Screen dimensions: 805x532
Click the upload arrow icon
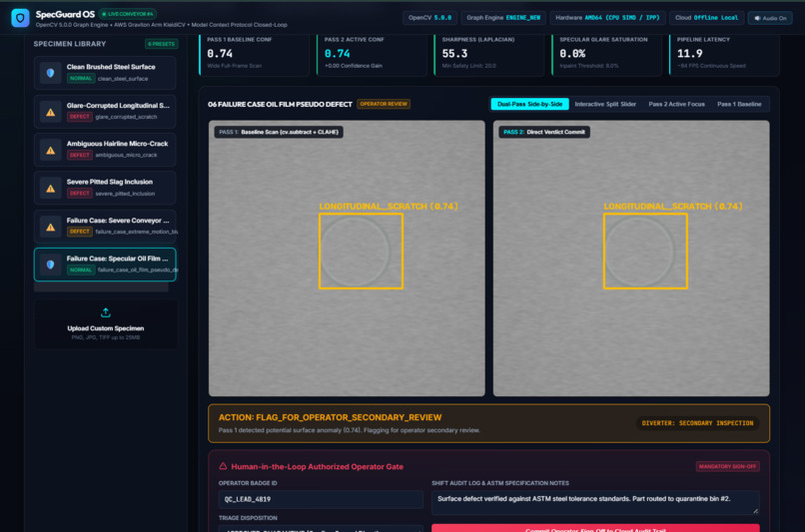[105, 312]
